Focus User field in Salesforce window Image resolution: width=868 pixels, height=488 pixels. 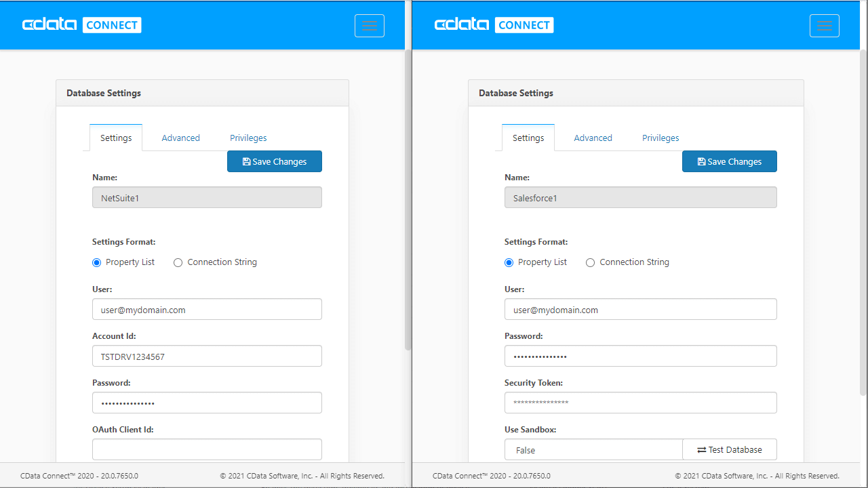[641, 309]
